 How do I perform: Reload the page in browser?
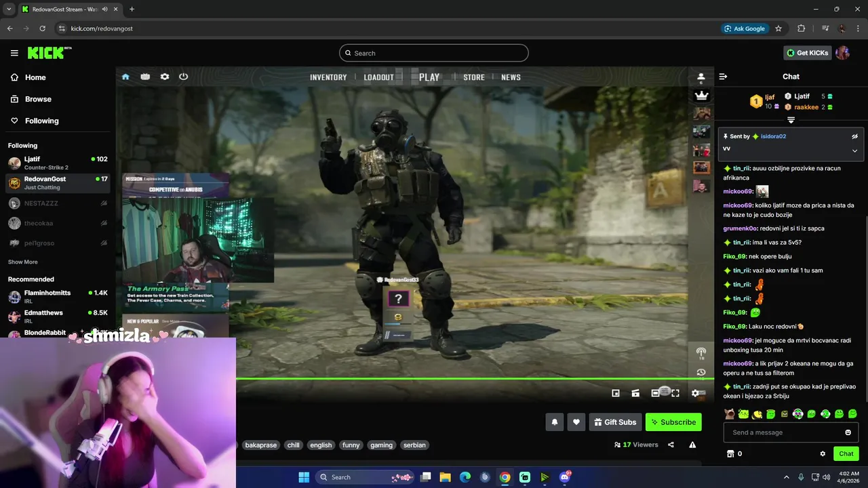(x=42, y=28)
